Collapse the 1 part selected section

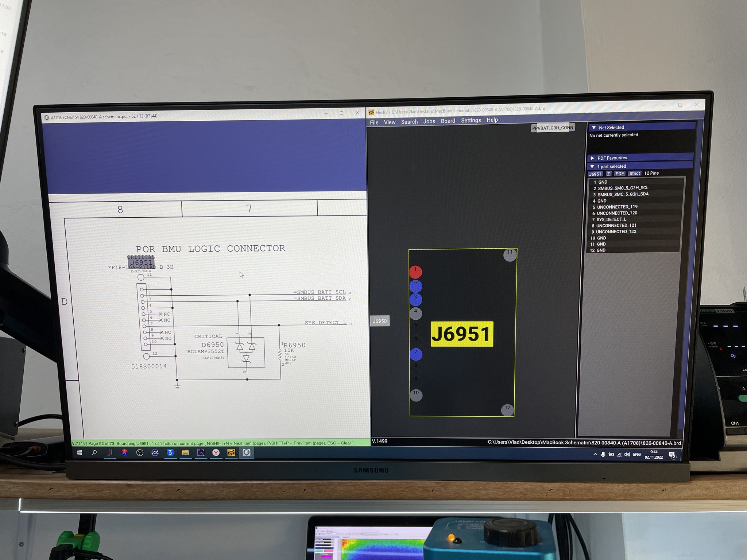pyautogui.click(x=592, y=167)
